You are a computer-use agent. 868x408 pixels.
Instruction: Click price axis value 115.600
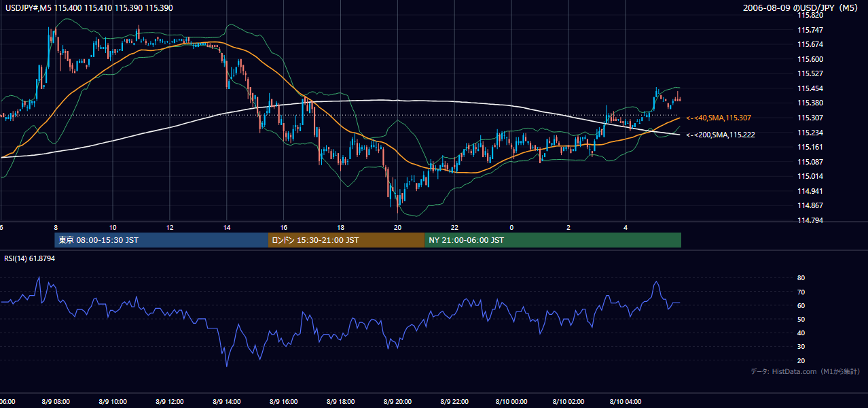click(810, 59)
